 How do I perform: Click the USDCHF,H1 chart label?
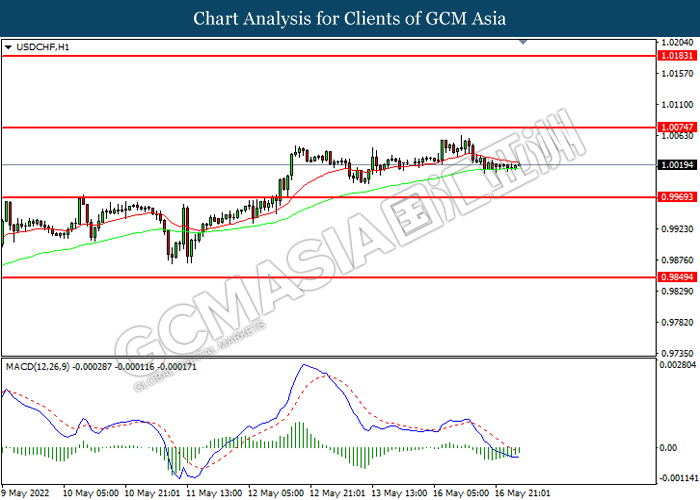[42, 47]
